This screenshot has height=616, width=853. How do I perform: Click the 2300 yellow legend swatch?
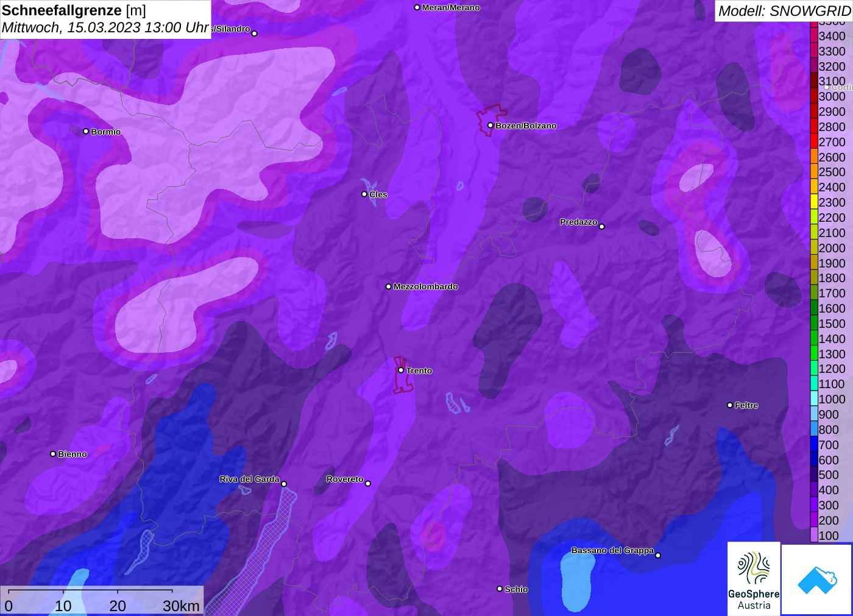(x=814, y=202)
